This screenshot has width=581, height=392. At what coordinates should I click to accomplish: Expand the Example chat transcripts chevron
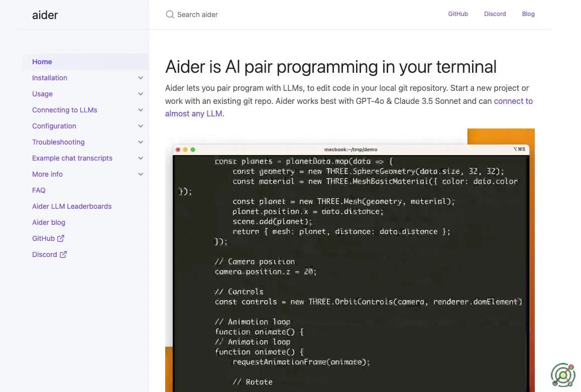click(x=141, y=158)
